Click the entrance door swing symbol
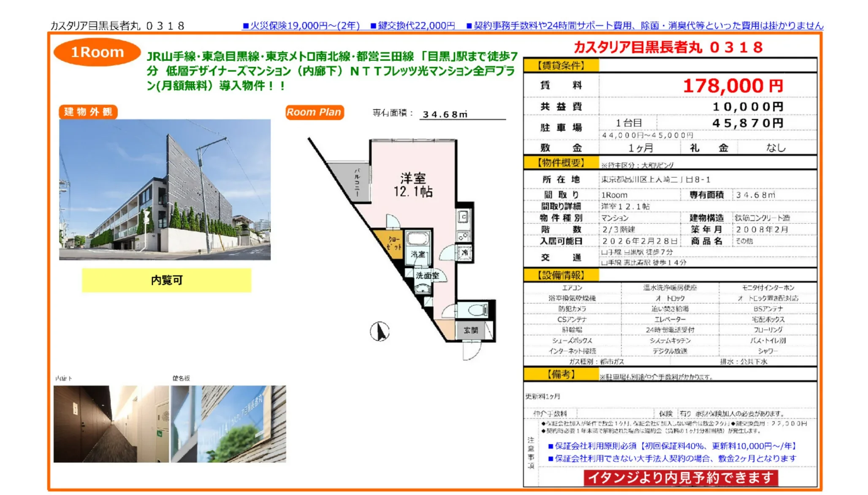The height and width of the screenshot is (495, 868). pos(471,351)
